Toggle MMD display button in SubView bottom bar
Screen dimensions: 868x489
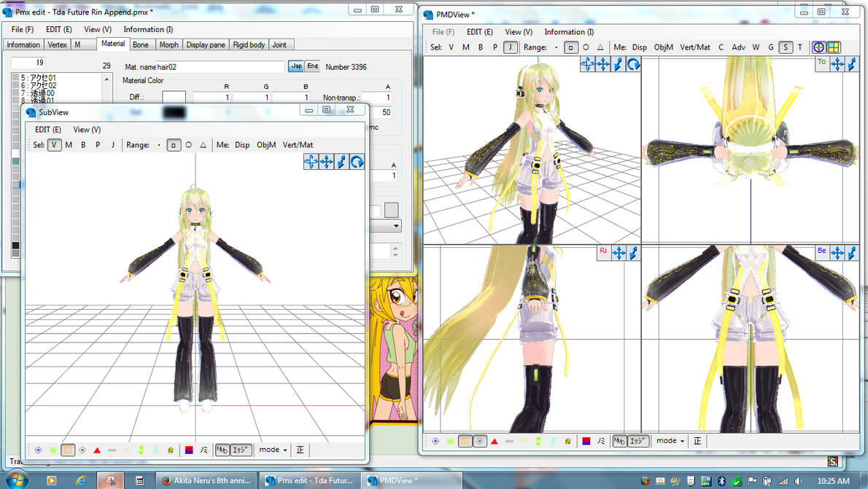222,450
